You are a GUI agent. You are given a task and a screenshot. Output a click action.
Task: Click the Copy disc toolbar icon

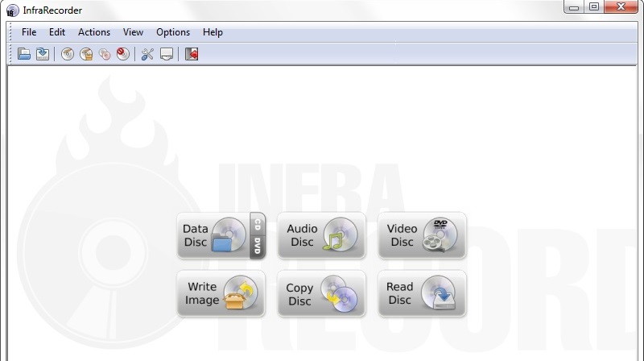click(104, 54)
